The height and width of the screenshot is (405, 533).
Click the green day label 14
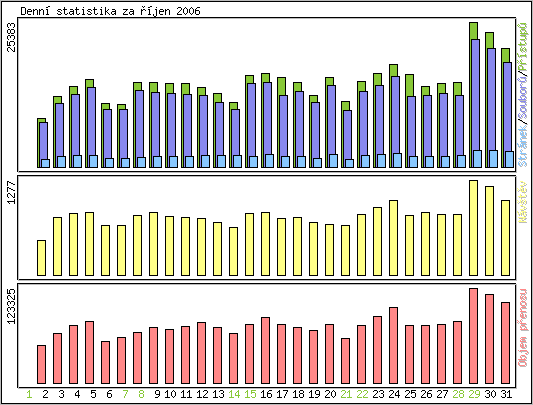tap(234, 394)
